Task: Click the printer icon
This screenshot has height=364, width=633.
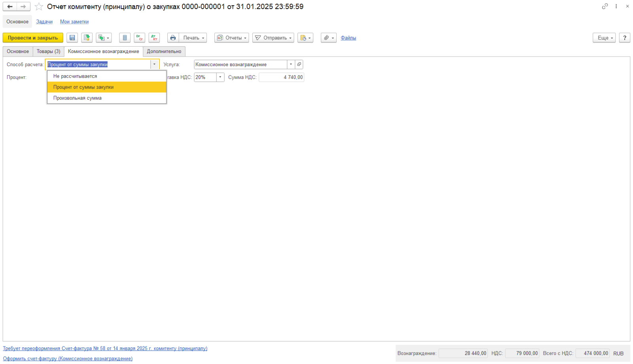Action: (x=173, y=38)
